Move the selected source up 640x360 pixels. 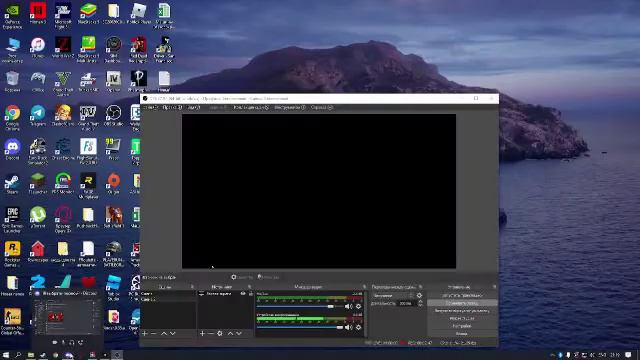point(230,333)
